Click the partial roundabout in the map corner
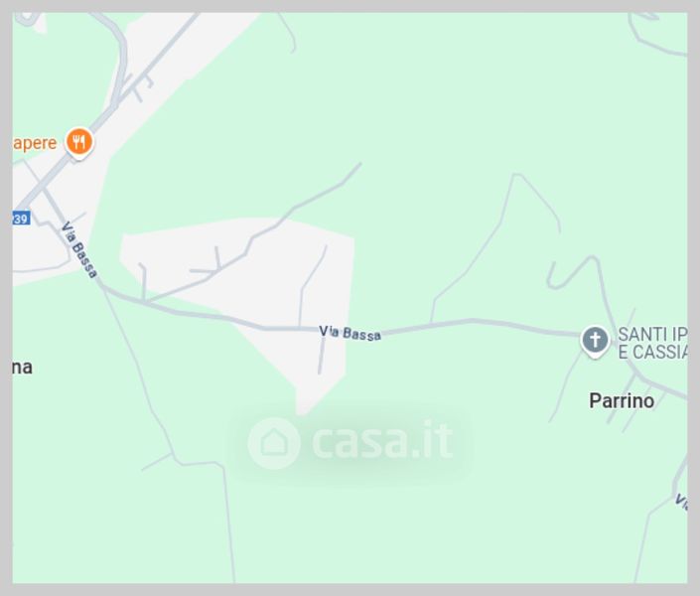This screenshot has height=596, width=700. (x=27, y=20)
